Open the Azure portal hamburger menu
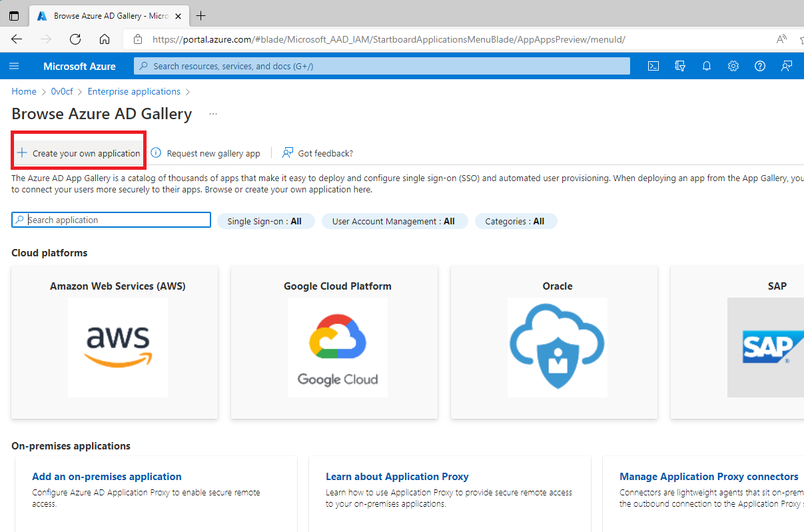Image resolution: width=804 pixels, height=532 pixels. click(x=14, y=66)
